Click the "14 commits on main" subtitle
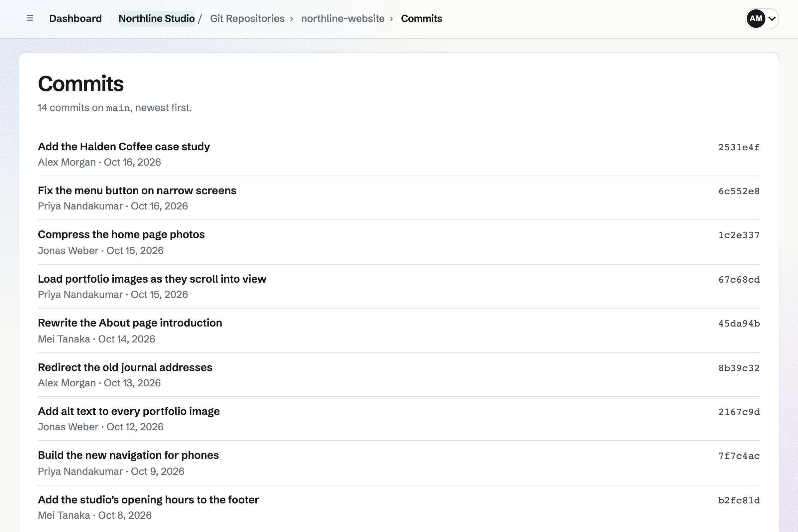Screen dimensions: 798x532 pos(115,107)
